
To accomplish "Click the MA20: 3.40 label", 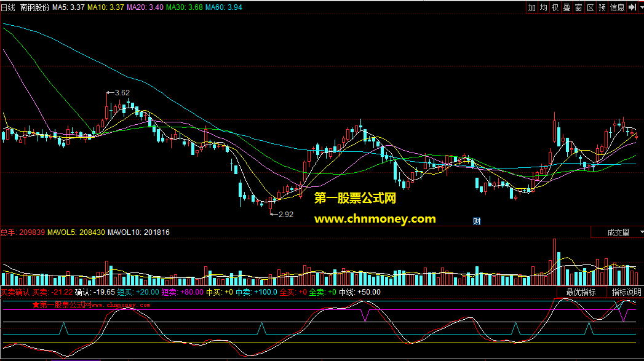I will pos(145,7).
